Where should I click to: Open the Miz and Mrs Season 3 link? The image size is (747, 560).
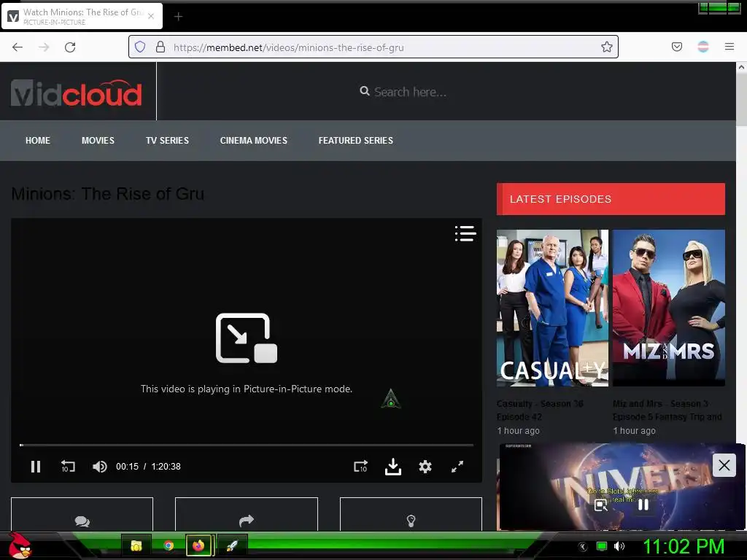pos(667,410)
